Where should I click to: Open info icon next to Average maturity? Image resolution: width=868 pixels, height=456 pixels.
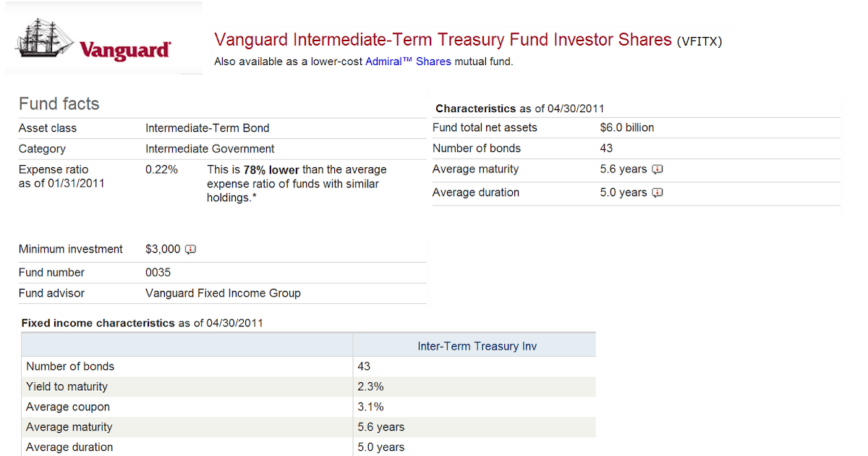(x=658, y=169)
